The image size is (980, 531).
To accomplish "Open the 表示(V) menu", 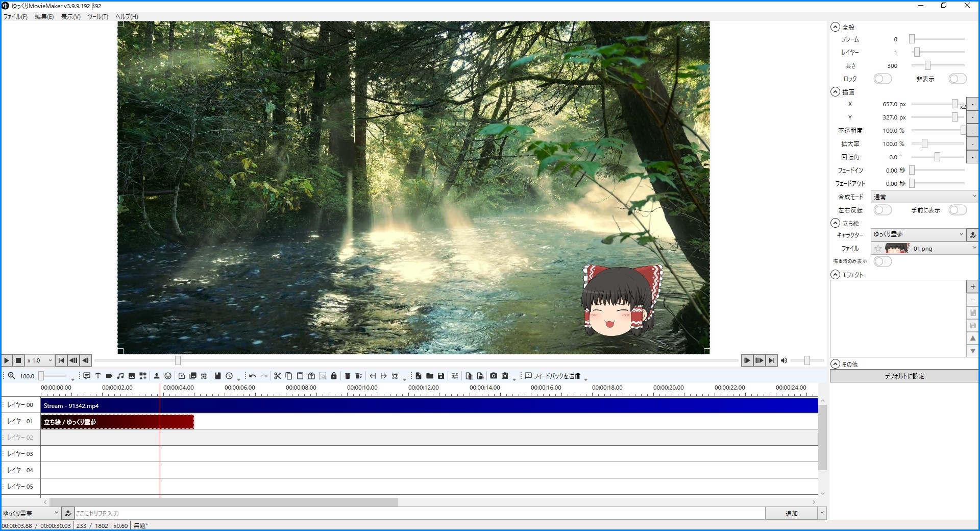I will click(71, 17).
